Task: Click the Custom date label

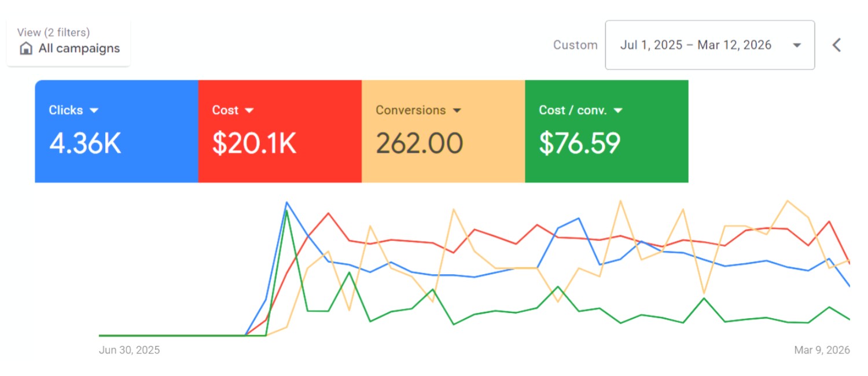Action: 575,45
